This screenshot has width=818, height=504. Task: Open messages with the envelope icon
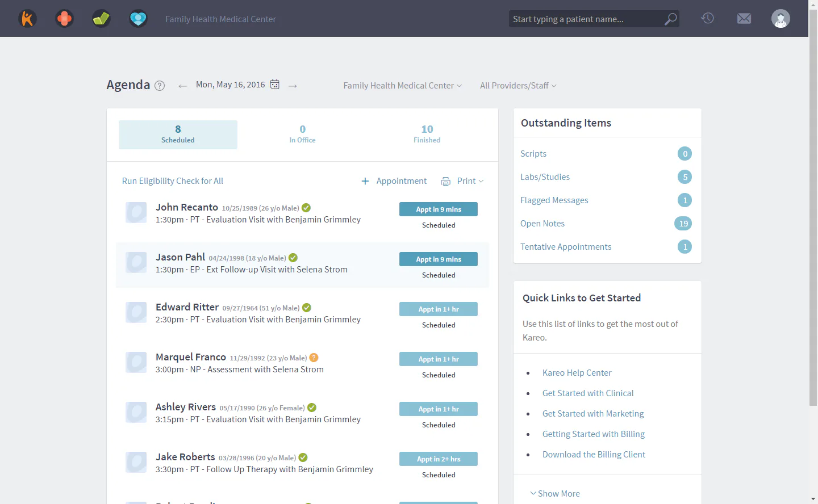(x=744, y=18)
